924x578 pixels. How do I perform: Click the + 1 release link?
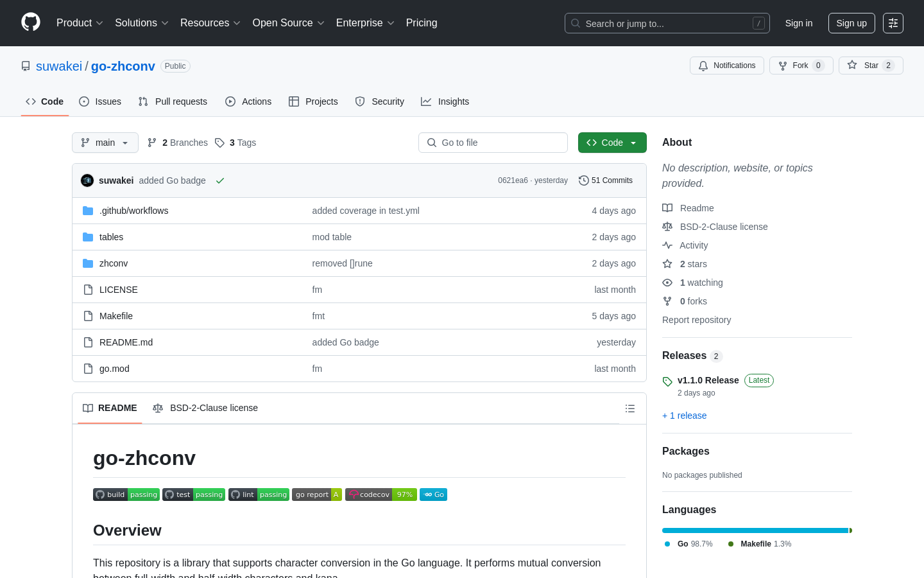click(685, 416)
